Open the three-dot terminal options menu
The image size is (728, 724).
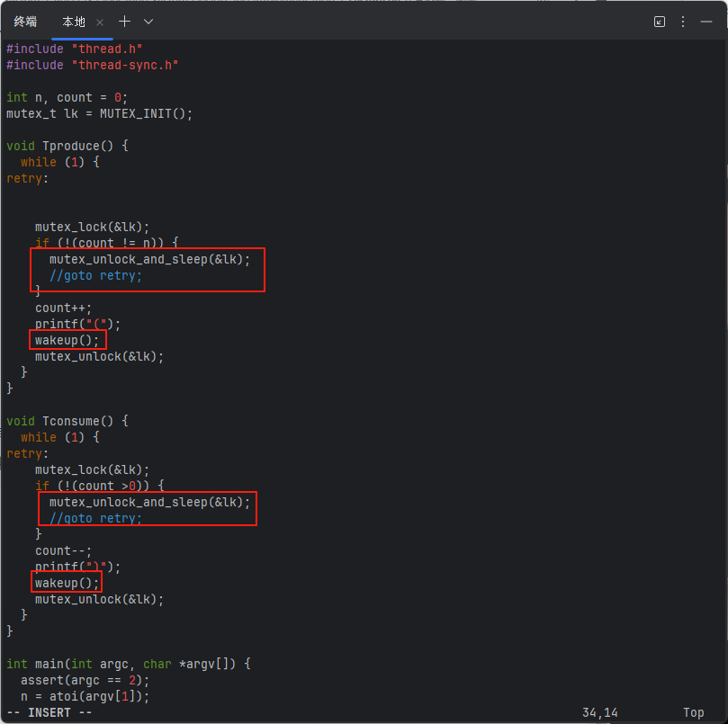click(683, 21)
